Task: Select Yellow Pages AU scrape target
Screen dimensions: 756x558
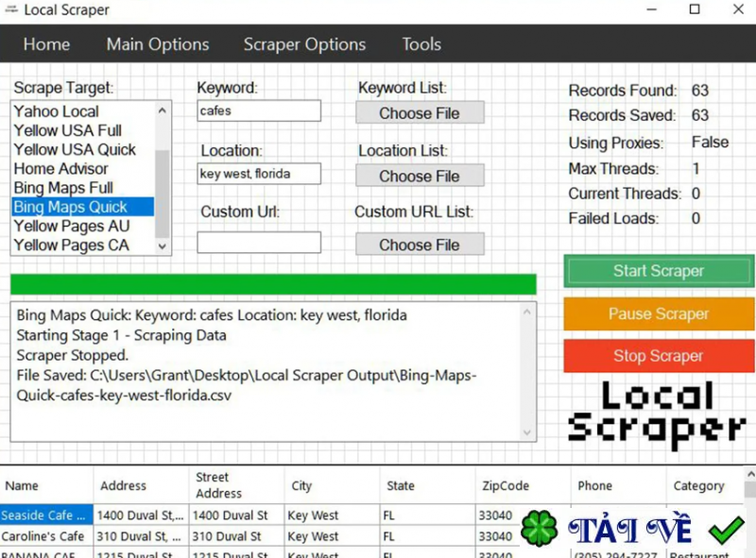Action: pos(83,226)
